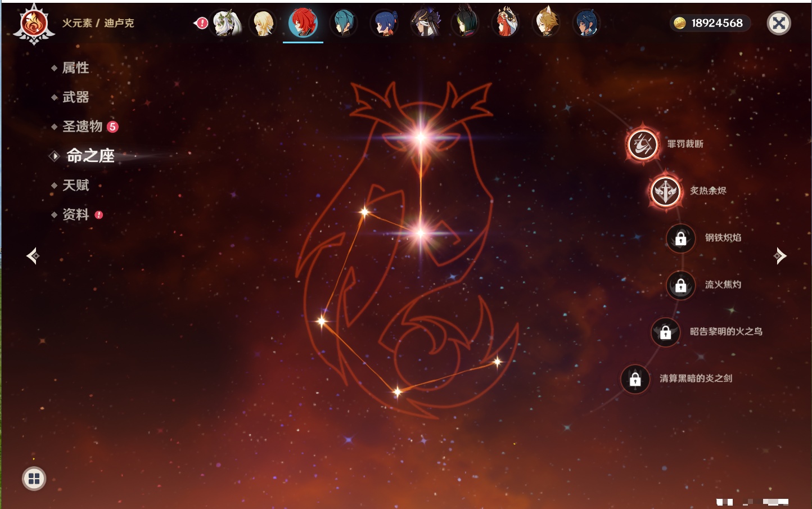Open the 武器 weapon tab

[75, 97]
